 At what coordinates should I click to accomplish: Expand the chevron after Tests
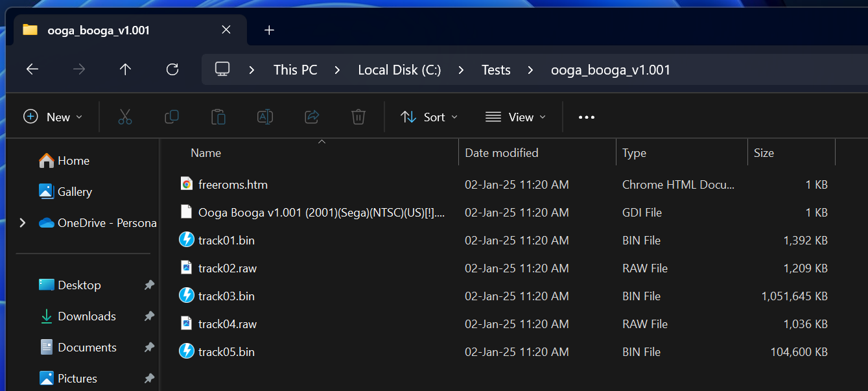(530, 70)
